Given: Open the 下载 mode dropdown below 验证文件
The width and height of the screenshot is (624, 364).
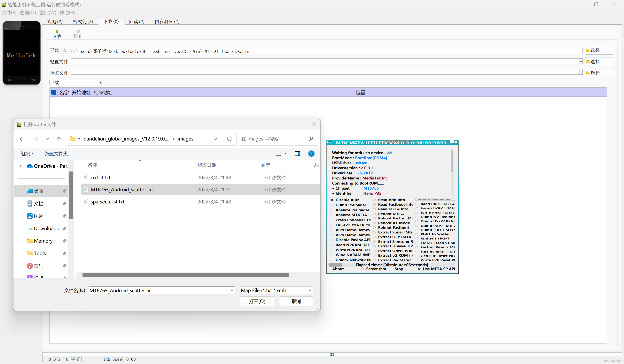Looking at the screenshot, I should click(x=76, y=82).
